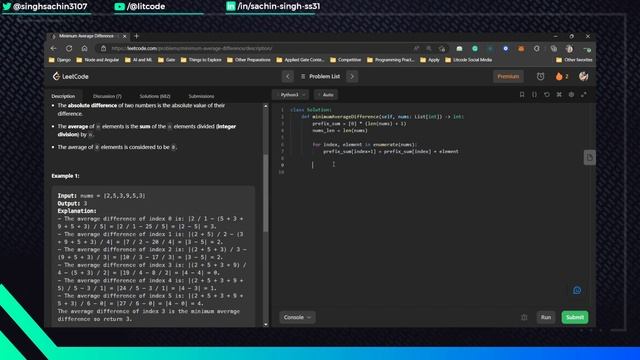
Task: Open the Python3 language dropdown
Action: [291, 95]
